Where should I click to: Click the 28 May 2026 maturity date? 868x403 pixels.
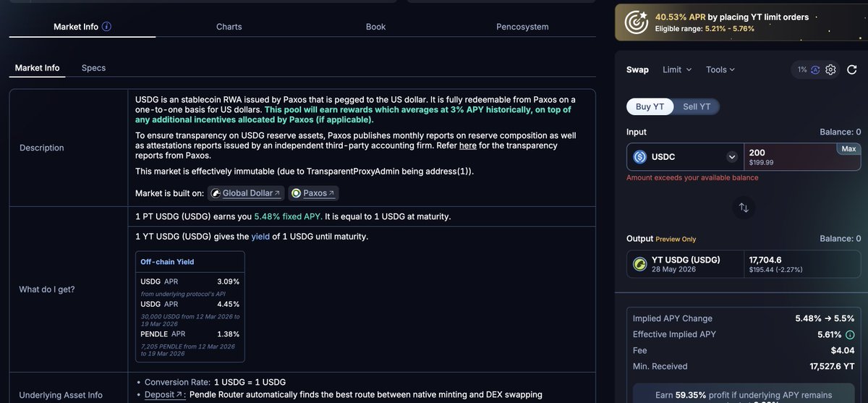[674, 269]
